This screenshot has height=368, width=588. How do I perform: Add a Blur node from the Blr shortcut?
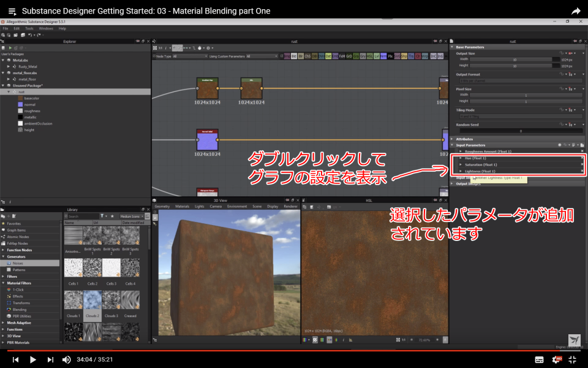[301, 56]
